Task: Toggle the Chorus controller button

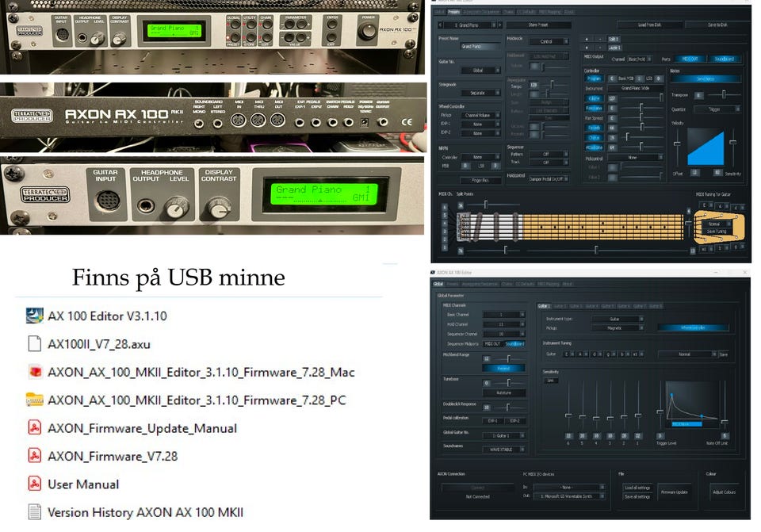Action: [594, 138]
